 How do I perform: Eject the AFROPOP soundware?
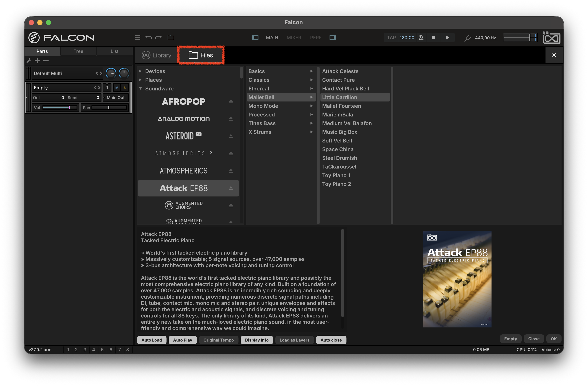[231, 101]
